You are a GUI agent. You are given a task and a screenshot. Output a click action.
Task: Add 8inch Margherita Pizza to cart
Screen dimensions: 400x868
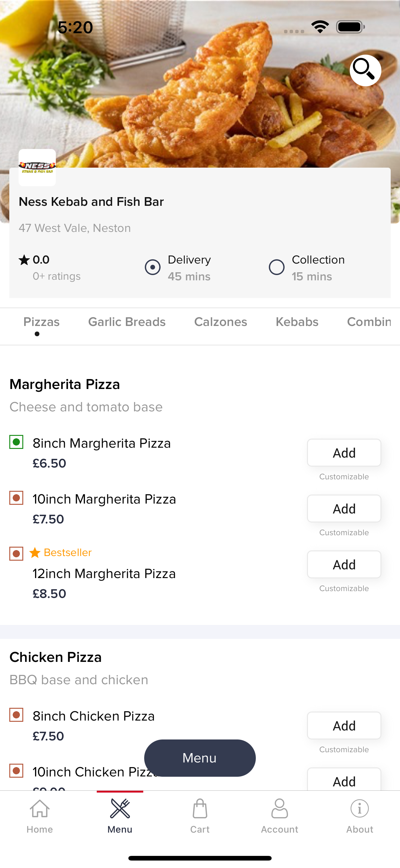coord(344,453)
